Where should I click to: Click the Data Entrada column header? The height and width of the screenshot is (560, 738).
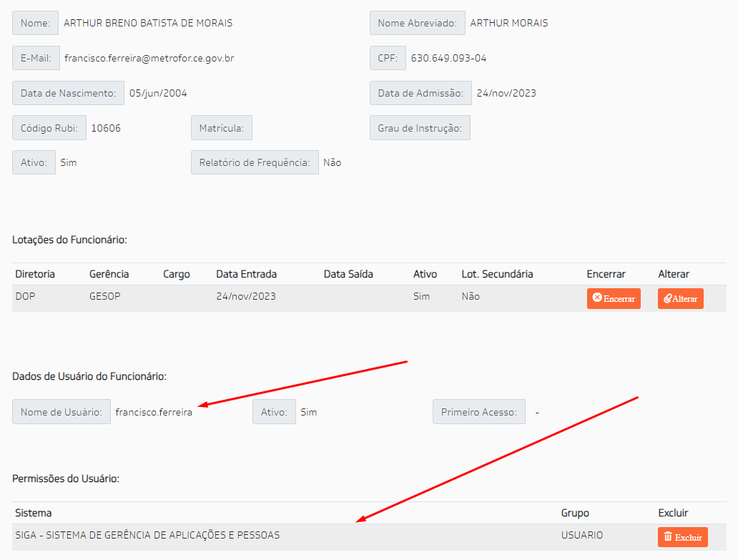pyautogui.click(x=246, y=274)
